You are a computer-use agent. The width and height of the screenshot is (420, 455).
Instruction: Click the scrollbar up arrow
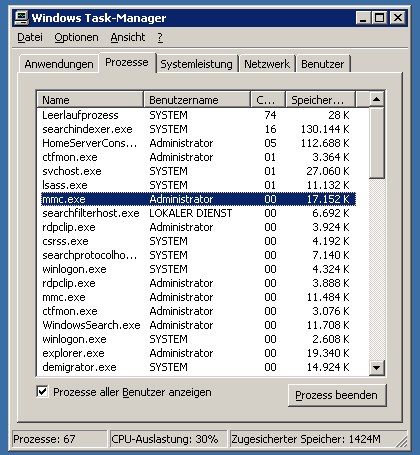(377, 99)
